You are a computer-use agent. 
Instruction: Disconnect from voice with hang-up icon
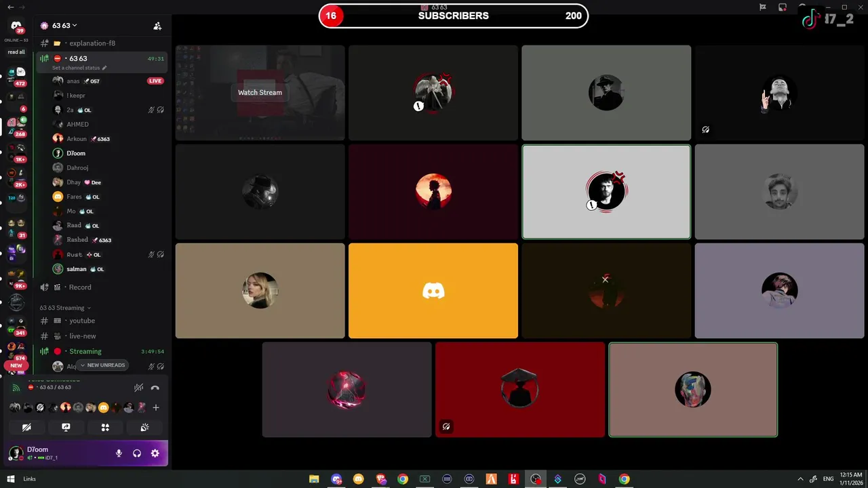[x=155, y=388]
